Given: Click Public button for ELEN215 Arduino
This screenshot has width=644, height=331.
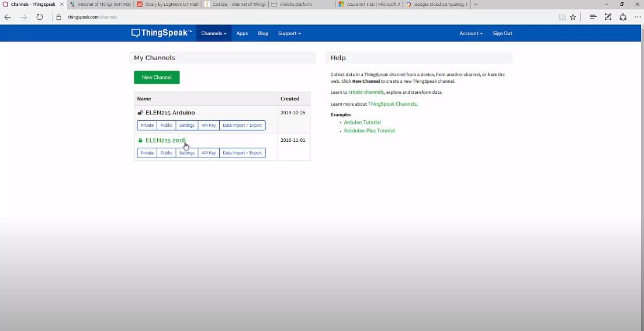Looking at the screenshot, I should click(167, 126).
